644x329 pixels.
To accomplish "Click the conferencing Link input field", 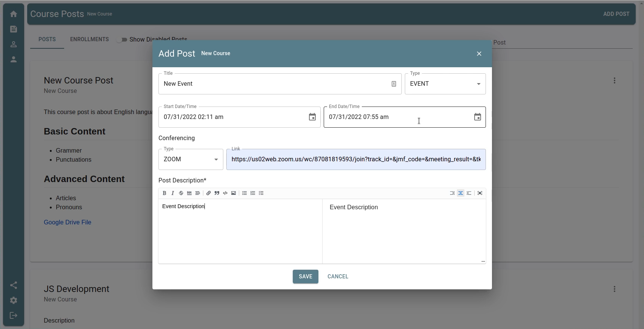I will coord(356,159).
